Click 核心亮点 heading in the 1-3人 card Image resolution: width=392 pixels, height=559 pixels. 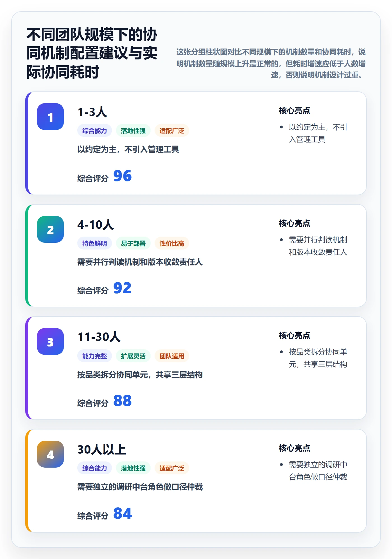(x=295, y=111)
